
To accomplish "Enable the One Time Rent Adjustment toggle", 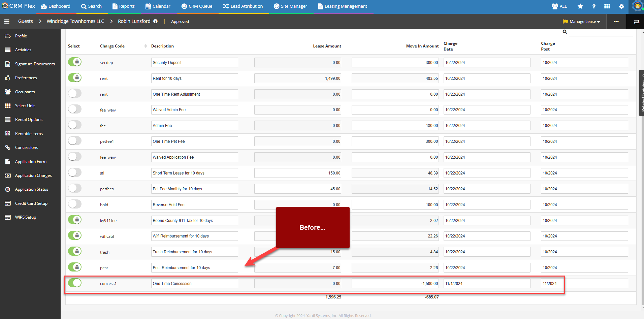I will pos(75,93).
